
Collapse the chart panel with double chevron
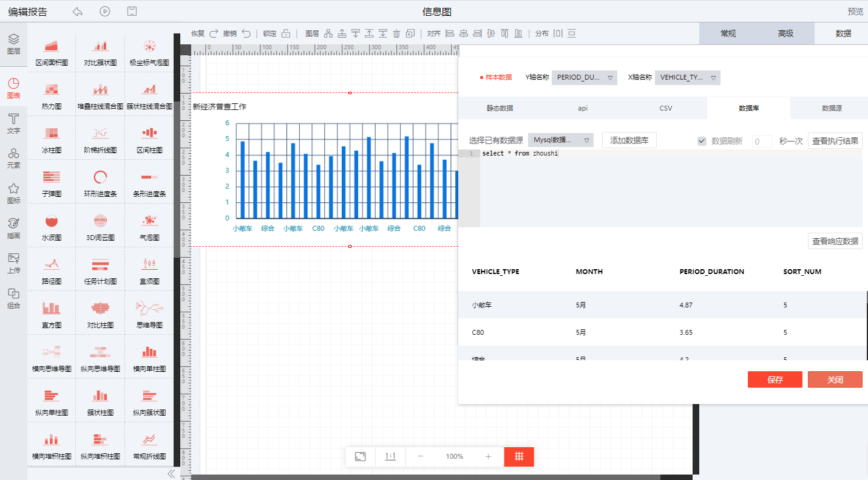pyautogui.click(x=171, y=473)
